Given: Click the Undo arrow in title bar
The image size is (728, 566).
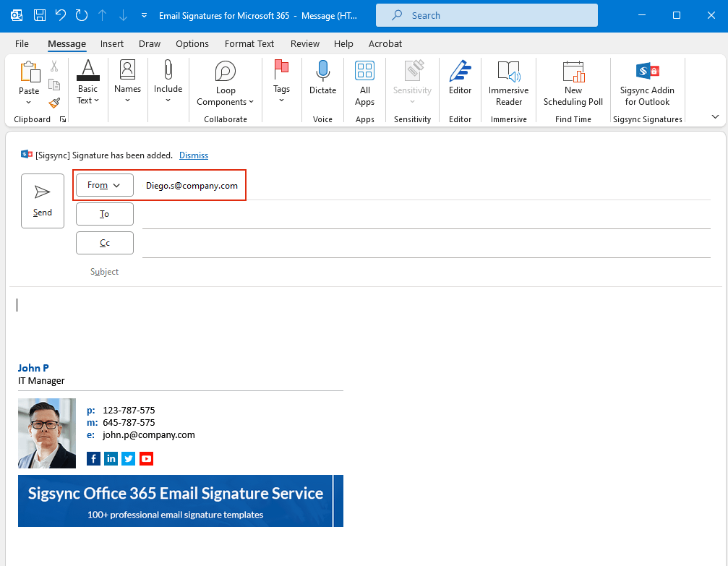Looking at the screenshot, I should (61, 15).
